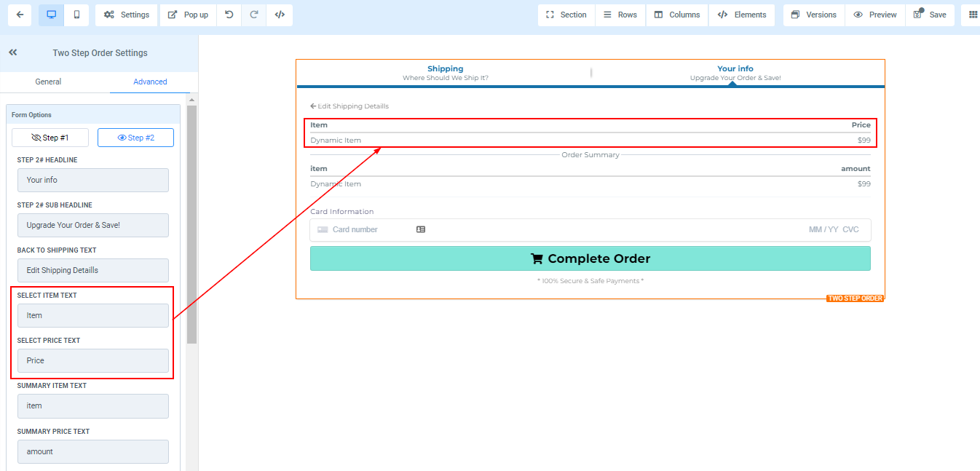Click the undo icon
The width and height of the screenshot is (980, 471).
229,15
